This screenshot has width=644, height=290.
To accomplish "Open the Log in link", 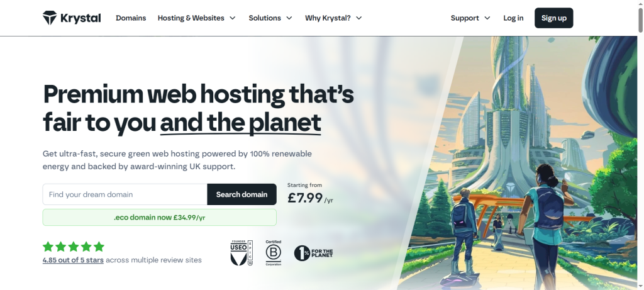I will pyautogui.click(x=513, y=18).
